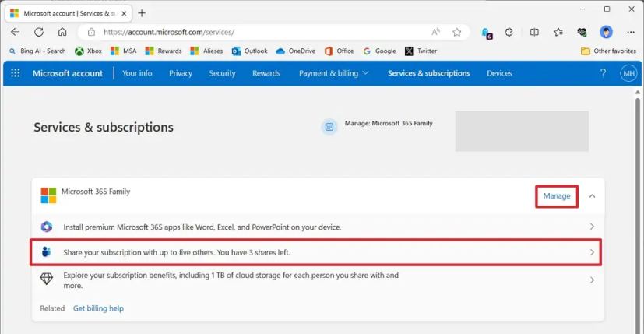Open MH account avatar menu

coord(628,73)
